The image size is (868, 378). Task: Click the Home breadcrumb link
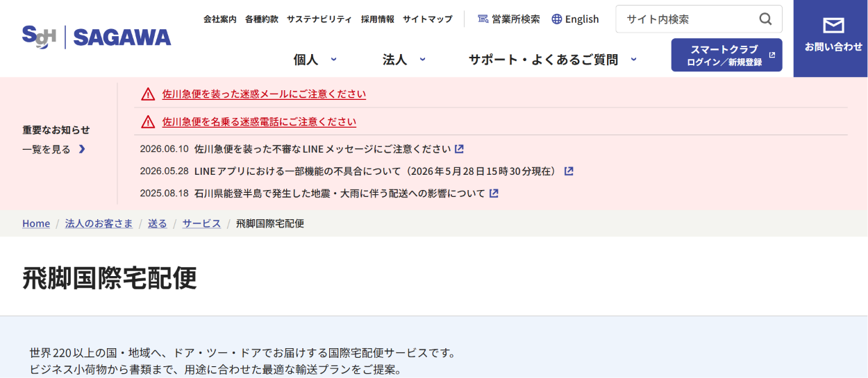tap(36, 223)
